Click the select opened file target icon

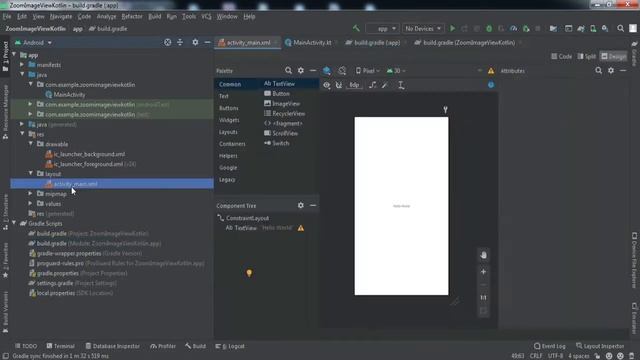(x=167, y=42)
